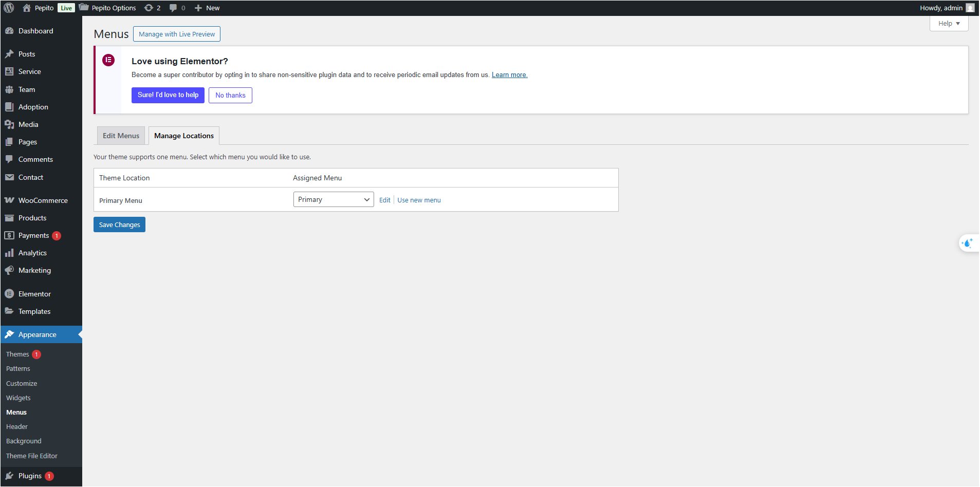
Task: Click the Posts pin icon
Action: click(x=9, y=54)
